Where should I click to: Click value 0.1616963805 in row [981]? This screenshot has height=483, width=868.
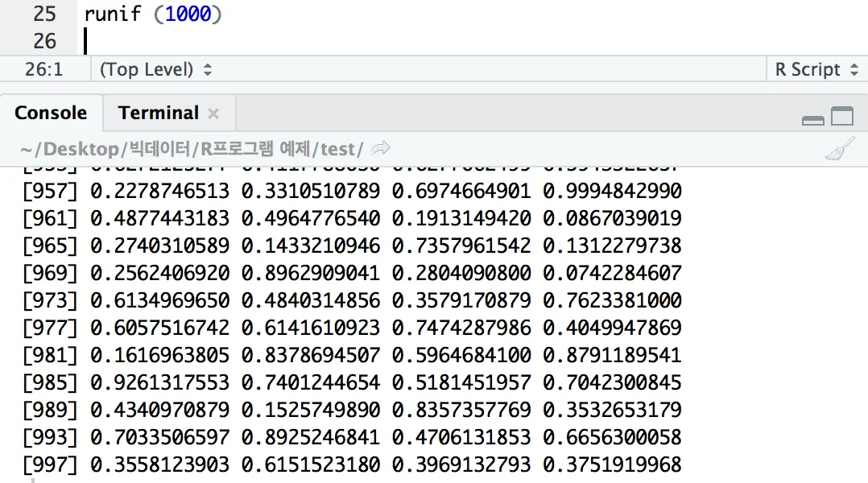pyautogui.click(x=160, y=355)
